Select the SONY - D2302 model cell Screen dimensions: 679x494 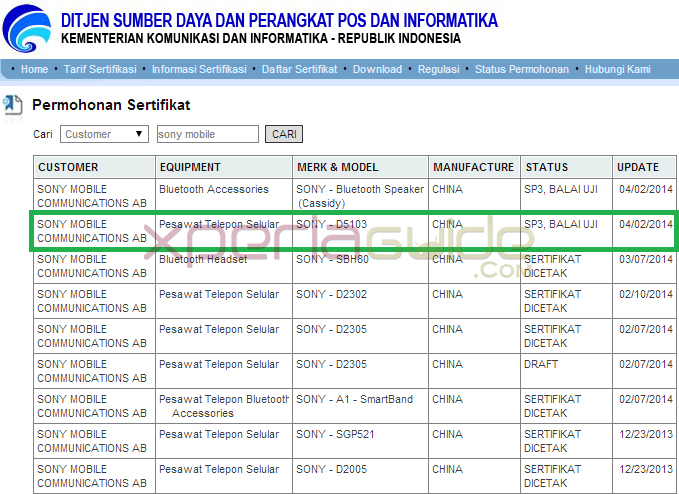click(360, 301)
